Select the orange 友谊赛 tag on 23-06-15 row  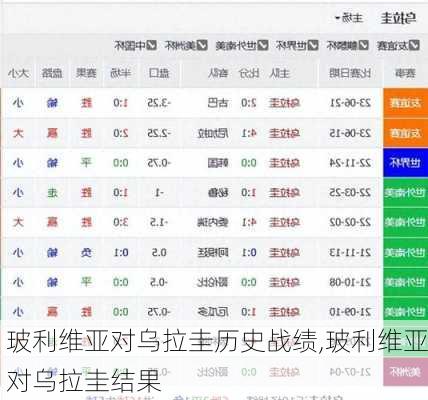pos(405,133)
